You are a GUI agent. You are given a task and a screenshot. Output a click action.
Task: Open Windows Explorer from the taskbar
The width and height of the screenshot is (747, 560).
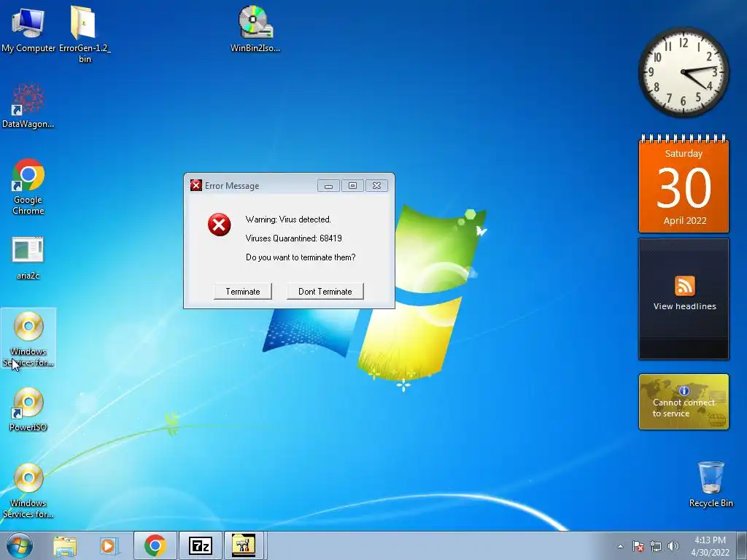[x=65, y=545]
